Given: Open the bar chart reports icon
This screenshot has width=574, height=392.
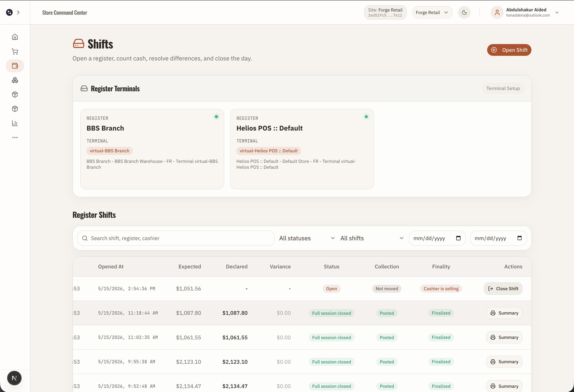Looking at the screenshot, I should point(15,123).
